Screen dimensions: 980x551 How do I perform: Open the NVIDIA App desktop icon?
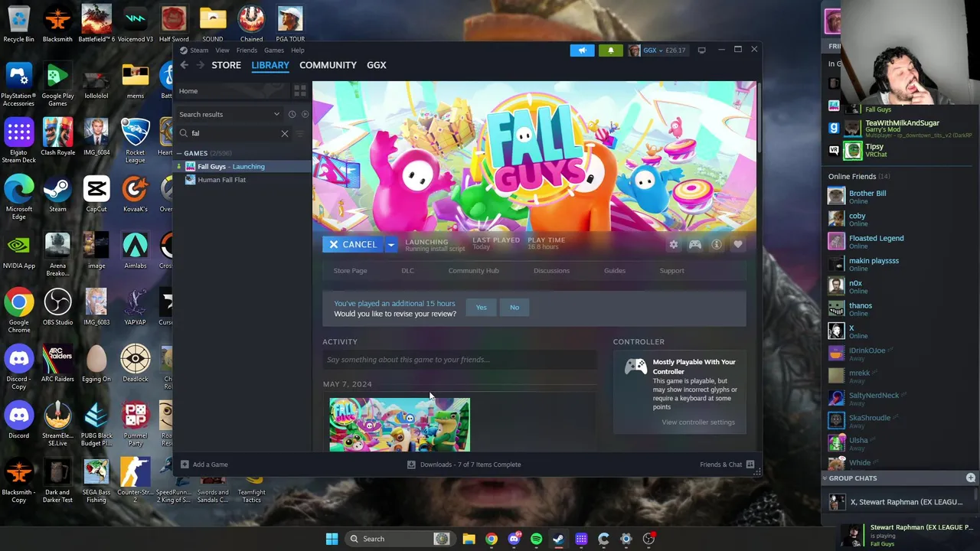coord(18,251)
